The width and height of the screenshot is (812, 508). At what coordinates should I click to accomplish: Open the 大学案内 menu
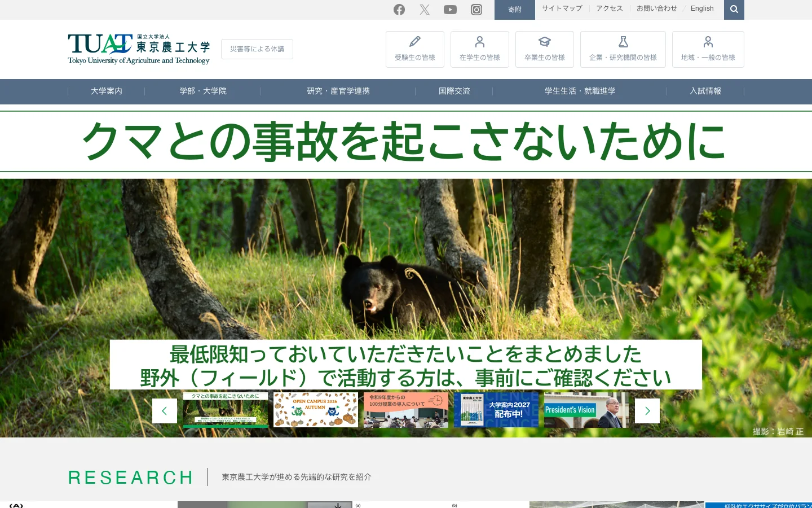(x=107, y=91)
